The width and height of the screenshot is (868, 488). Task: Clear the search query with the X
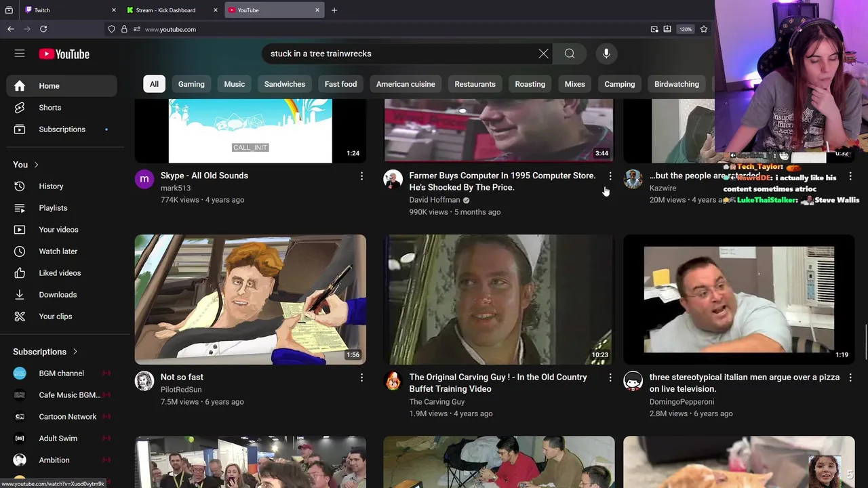tap(543, 54)
